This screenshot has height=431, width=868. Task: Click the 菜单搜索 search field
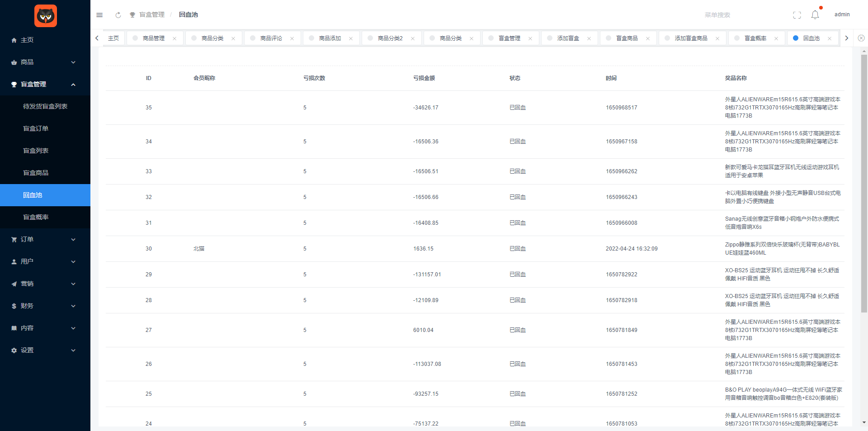pyautogui.click(x=717, y=15)
